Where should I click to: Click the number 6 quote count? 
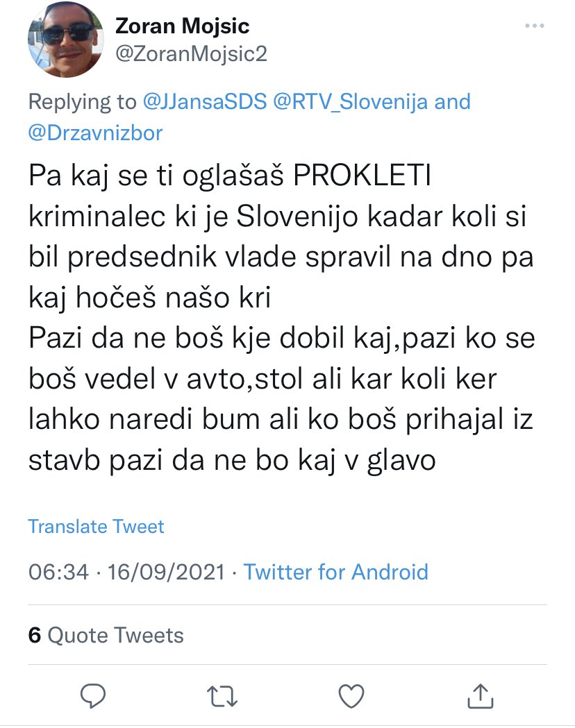(34, 635)
